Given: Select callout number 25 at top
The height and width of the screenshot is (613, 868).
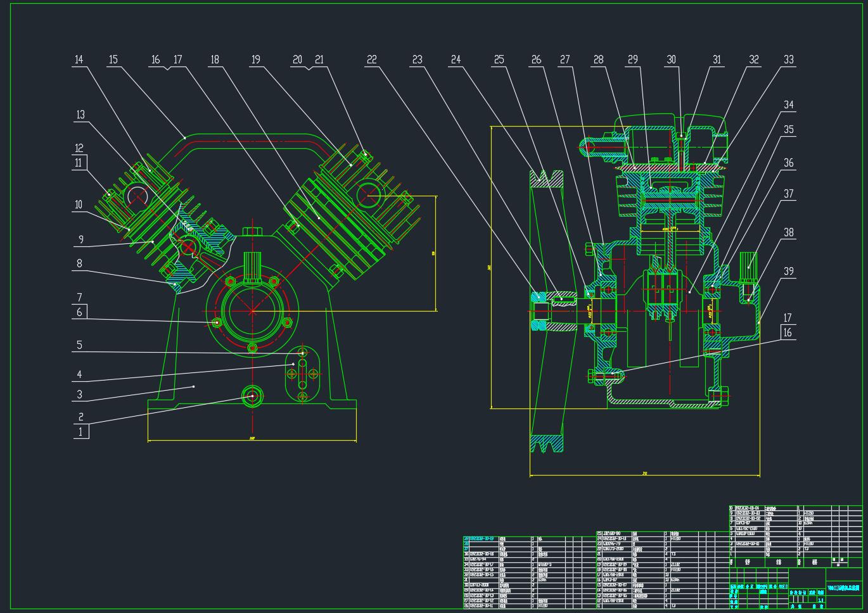Looking at the screenshot, I should (499, 60).
